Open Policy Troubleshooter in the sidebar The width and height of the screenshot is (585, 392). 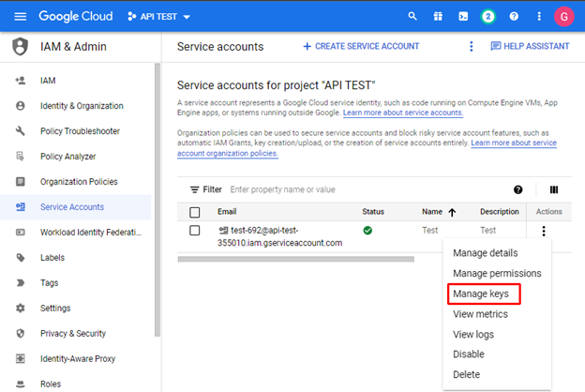point(80,131)
